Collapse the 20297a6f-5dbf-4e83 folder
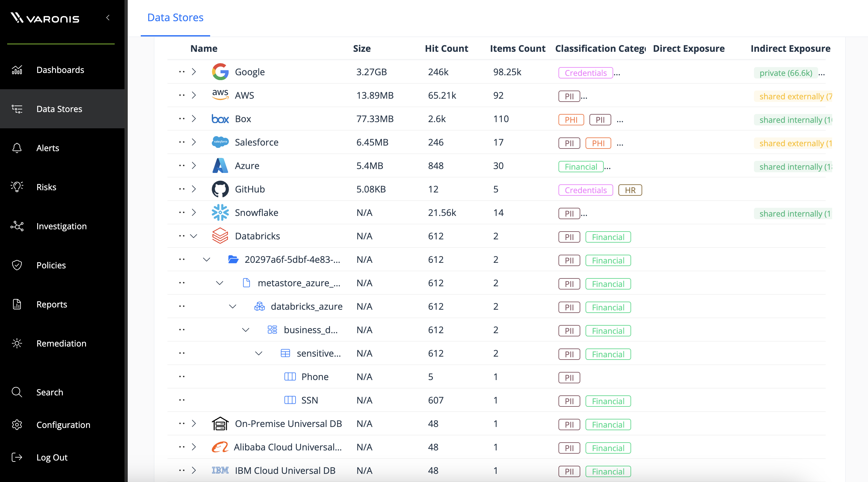This screenshot has width=868, height=482. click(x=207, y=259)
